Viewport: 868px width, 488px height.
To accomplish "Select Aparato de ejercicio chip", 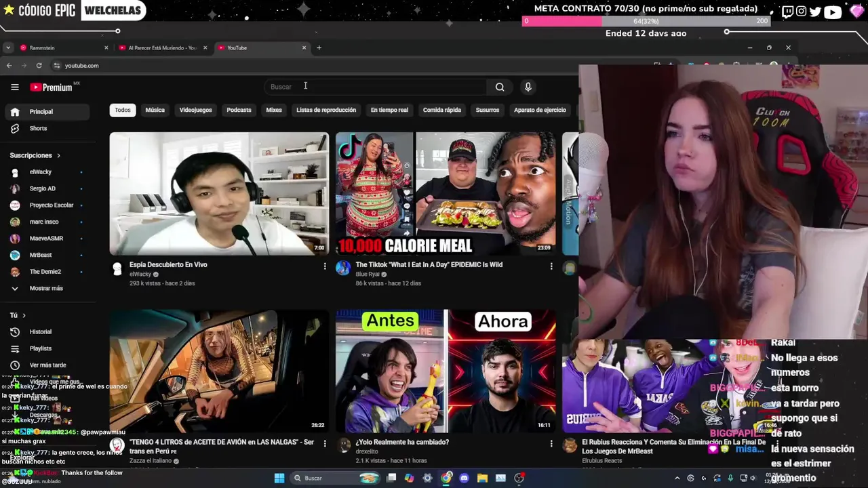I will (540, 110).
